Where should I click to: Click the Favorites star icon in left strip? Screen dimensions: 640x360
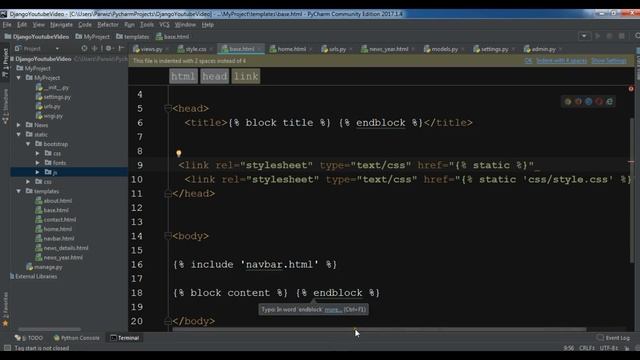point(5,324)
